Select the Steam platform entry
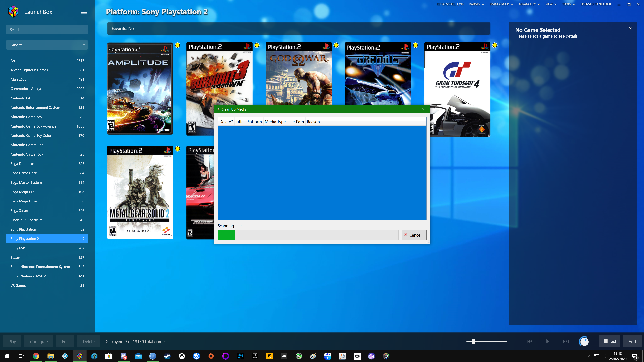 47,257
